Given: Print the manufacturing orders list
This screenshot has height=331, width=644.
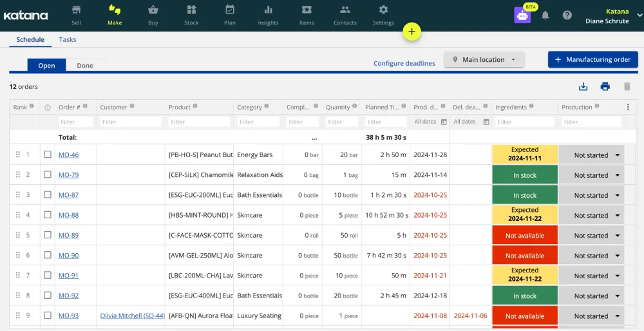Looking at the screenshot, I should pyautogui.click(x=605, y=87).
